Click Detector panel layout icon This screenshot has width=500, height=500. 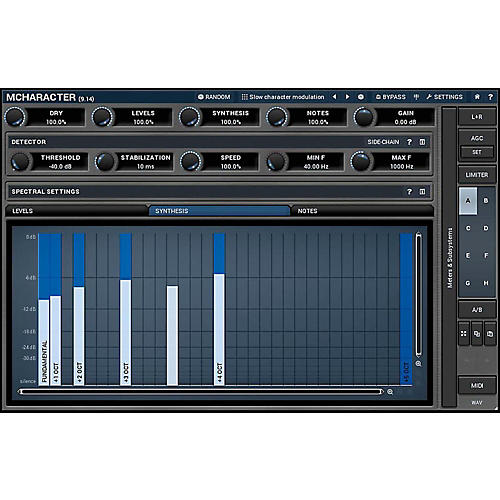[422, 142]
